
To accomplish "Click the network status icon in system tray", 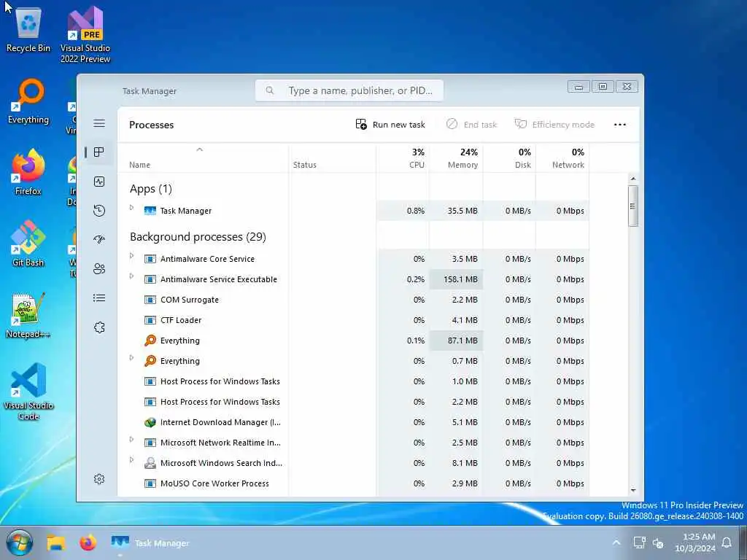I will click(x=639, y=542).
